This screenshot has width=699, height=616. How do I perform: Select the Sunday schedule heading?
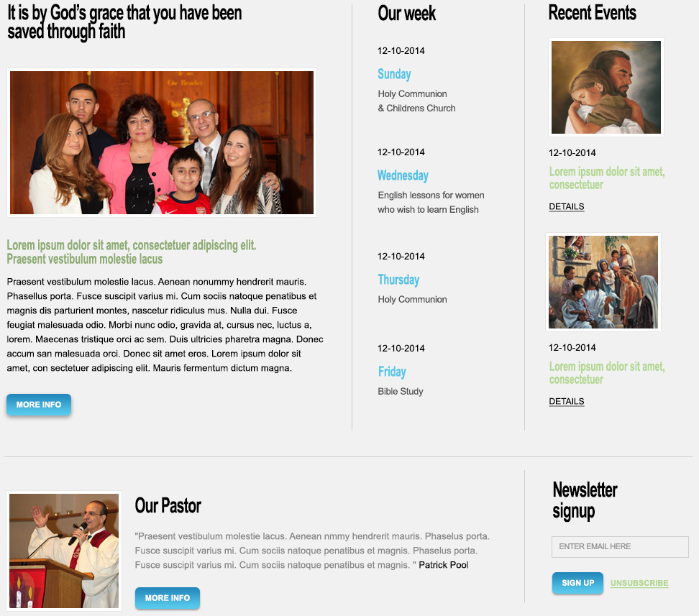coord(395,74)
